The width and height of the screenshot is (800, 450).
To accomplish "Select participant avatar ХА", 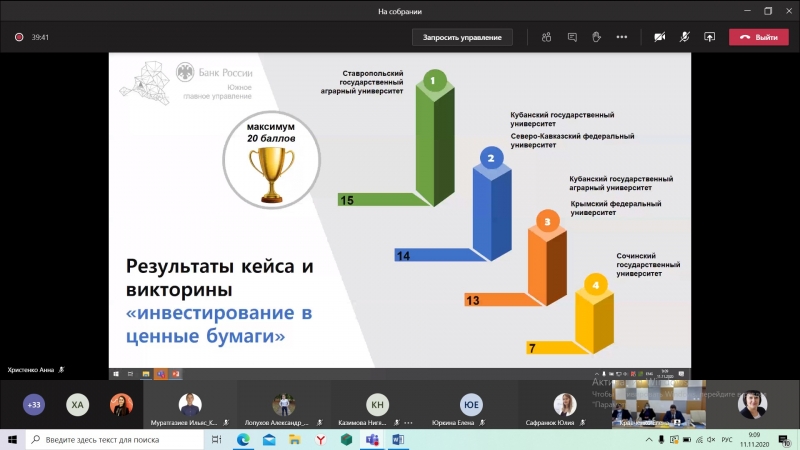I will coord(78,405).
